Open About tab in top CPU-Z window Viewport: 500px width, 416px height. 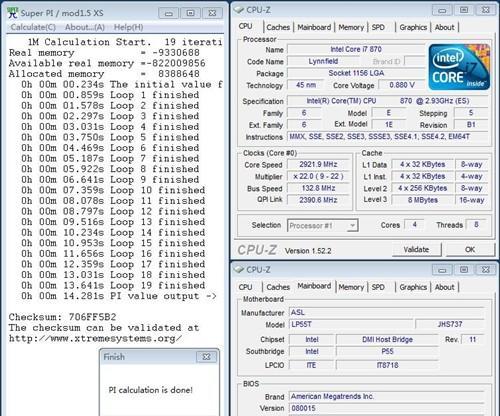coord(444,27)
